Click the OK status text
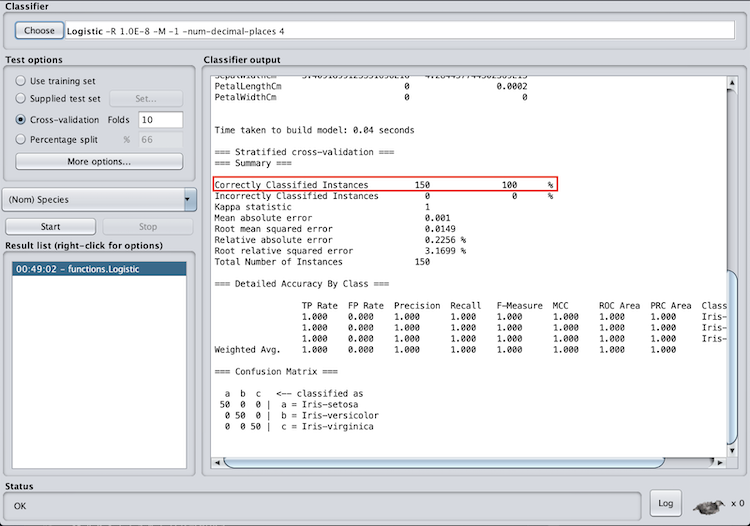 pyautogui.click(x=20, y=506)
